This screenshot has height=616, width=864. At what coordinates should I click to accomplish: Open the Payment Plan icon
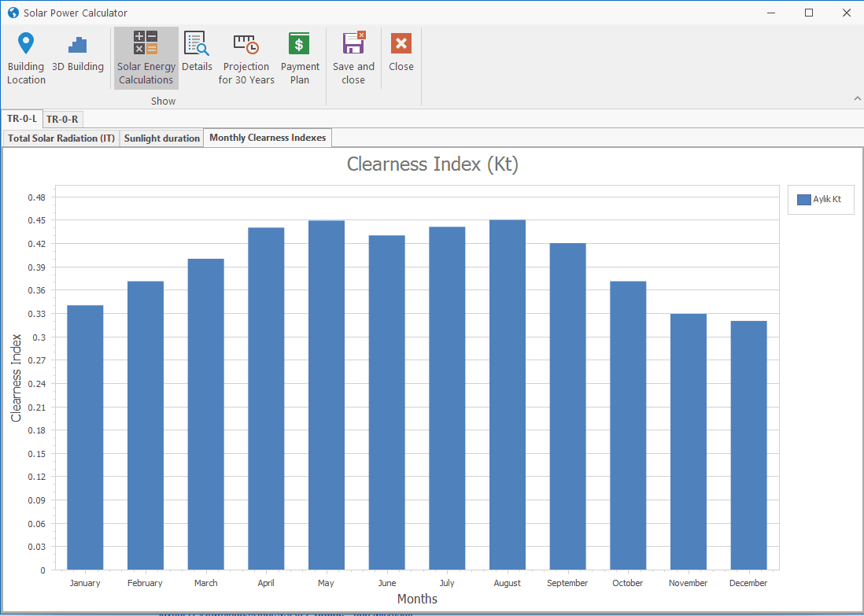pyautogui.click(x=299, y=44)
